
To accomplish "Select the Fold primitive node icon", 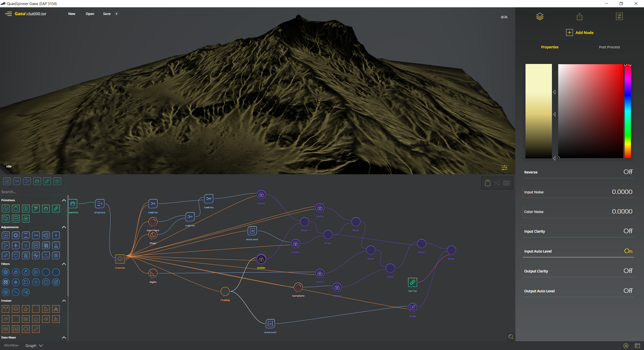I will [56, 208].
